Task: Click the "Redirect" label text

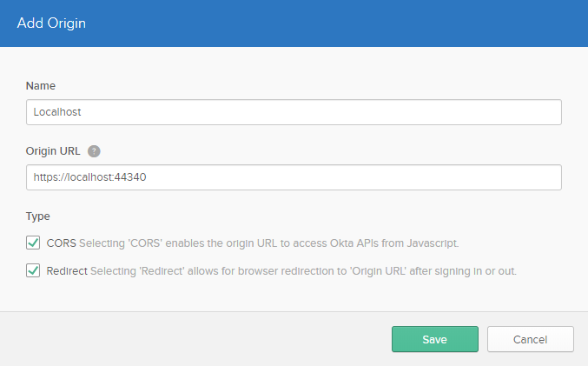Action: [x=67, y=270]
